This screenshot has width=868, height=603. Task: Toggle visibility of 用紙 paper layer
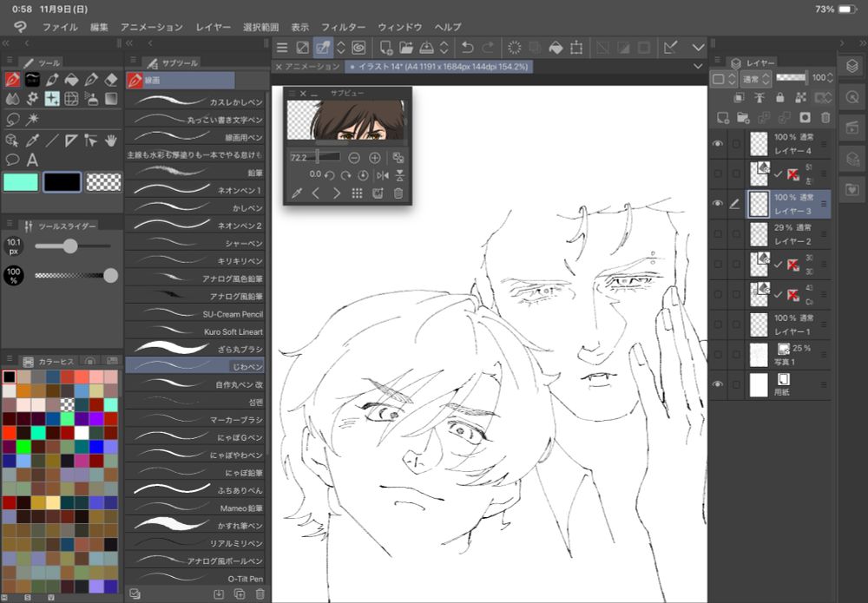[718, 383]
